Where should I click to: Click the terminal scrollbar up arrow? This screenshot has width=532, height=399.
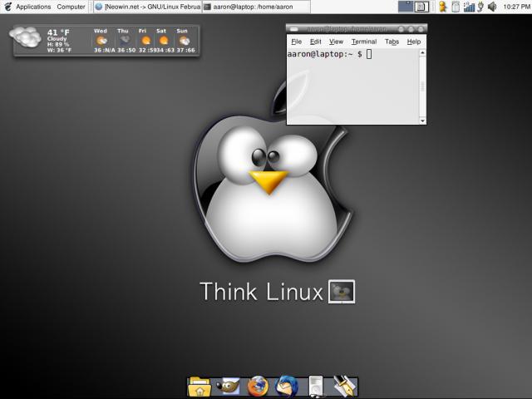tap(422, 52)
